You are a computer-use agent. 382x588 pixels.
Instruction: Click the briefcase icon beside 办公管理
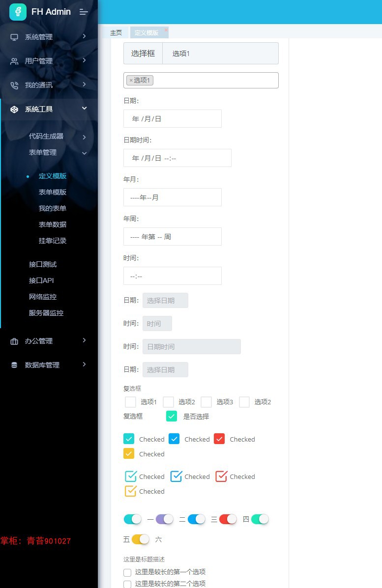14,341
